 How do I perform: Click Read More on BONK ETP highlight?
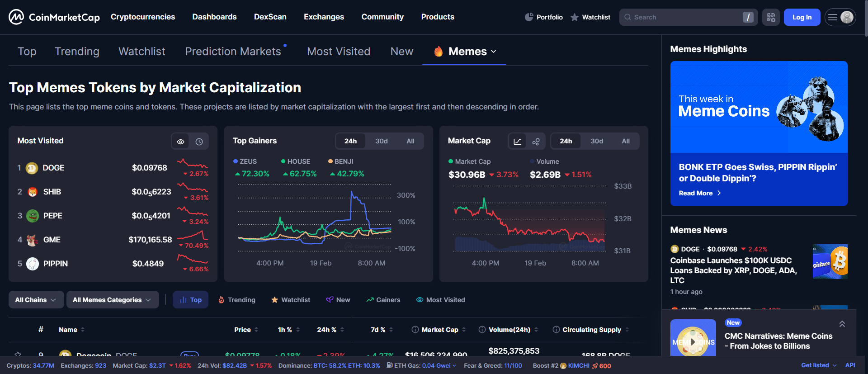pyautogui.click(x=700, y=193)
